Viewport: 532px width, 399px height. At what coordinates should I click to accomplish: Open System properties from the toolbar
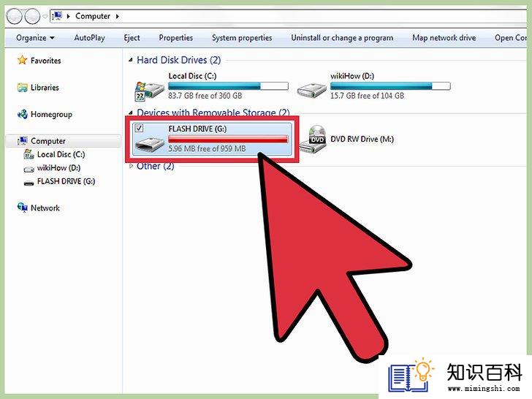[x=242, y=38]
